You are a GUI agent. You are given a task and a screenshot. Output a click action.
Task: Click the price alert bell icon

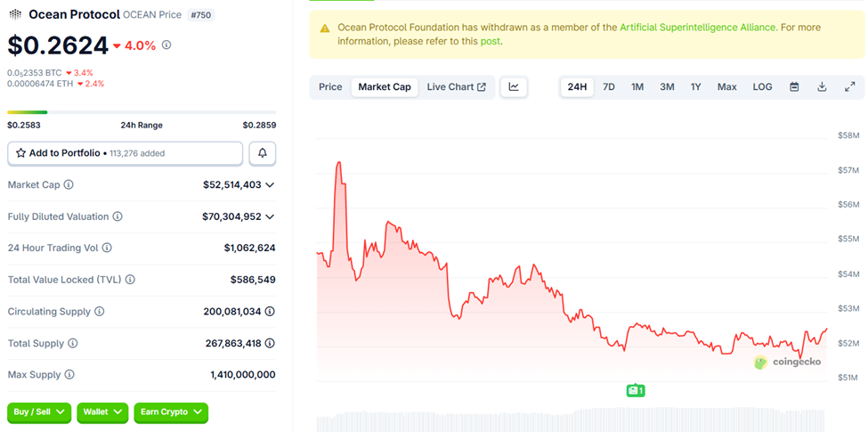pyautogui.click(x=263, y=153)
